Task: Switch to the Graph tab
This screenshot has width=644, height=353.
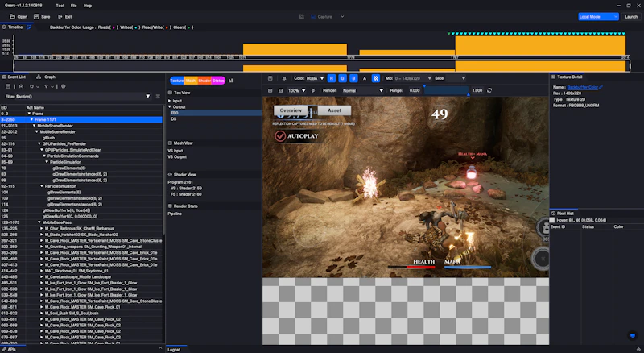Action: (x=46, y=77)
